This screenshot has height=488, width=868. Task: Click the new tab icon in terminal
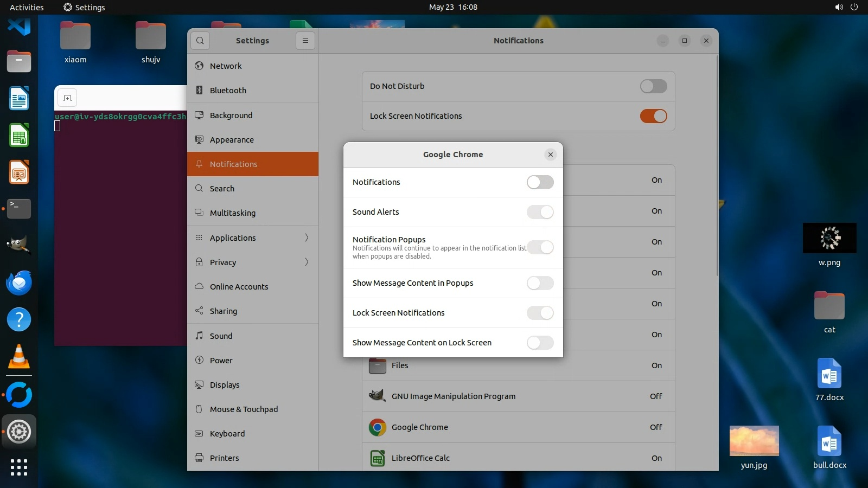68,98
